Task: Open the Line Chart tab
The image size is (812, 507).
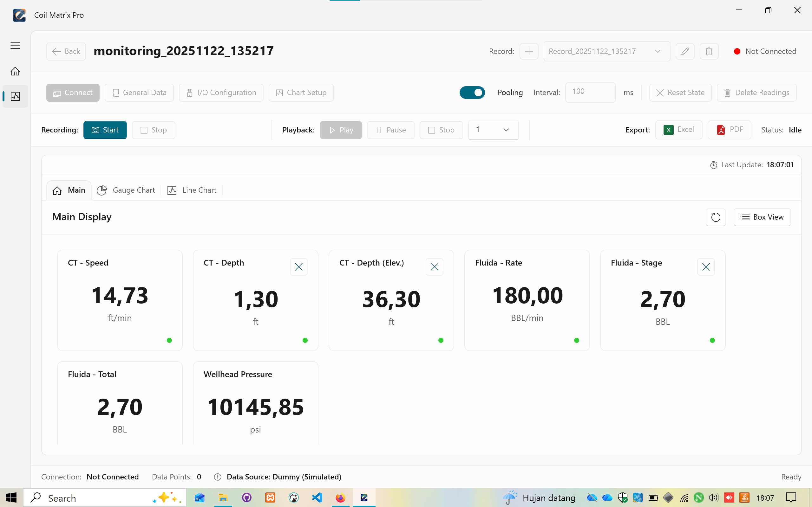Action: [192, 190]
